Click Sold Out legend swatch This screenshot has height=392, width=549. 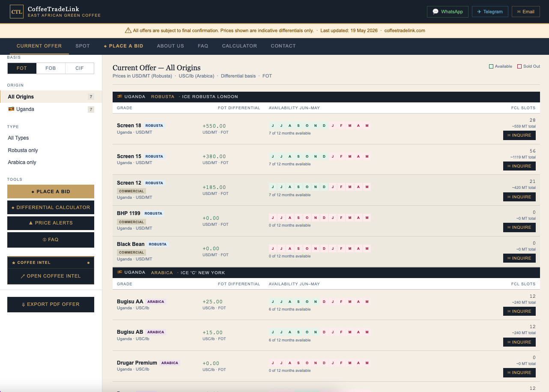tap(519, 66)
